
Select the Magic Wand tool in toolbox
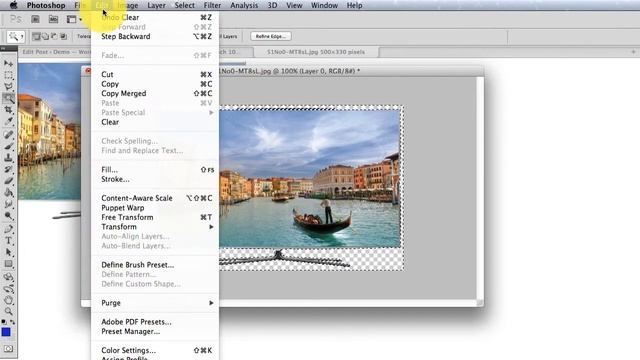point(9,98)
